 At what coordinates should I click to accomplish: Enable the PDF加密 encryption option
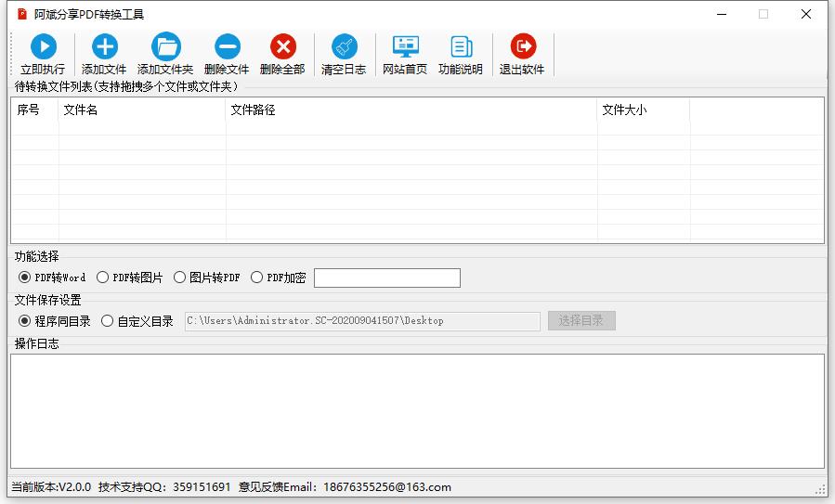point(257,278)
